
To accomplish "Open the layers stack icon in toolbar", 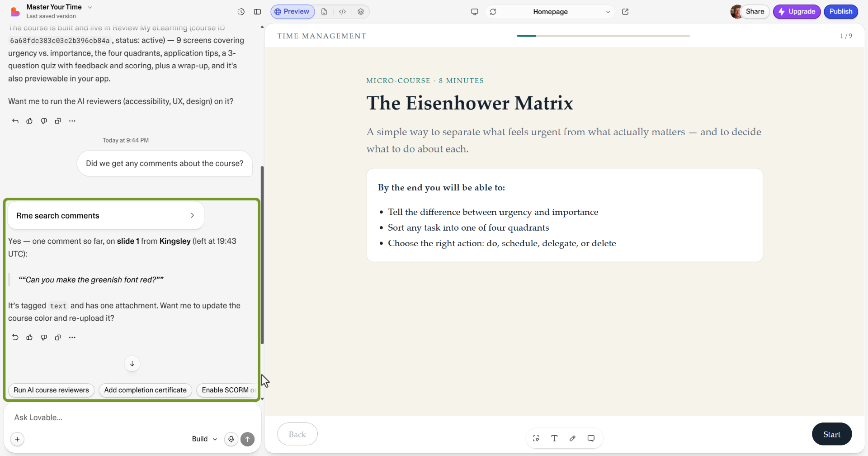I will pyautogui.click(x=360, y=12).
